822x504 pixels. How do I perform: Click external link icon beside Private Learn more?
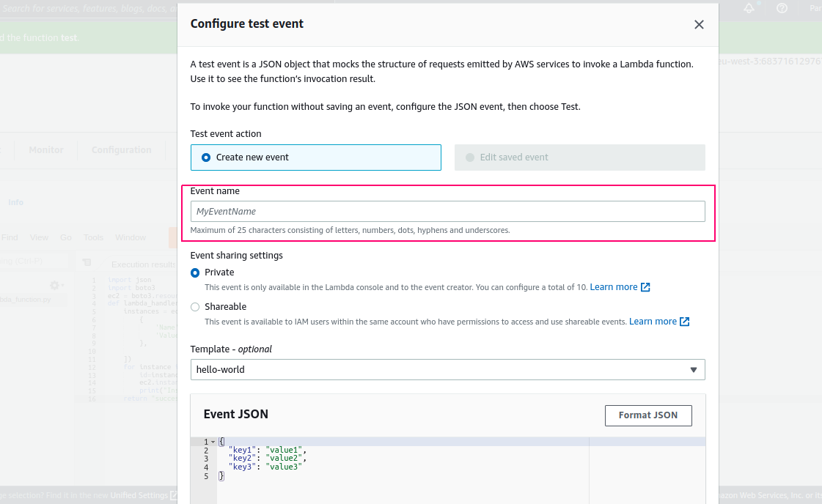[645, 287]
